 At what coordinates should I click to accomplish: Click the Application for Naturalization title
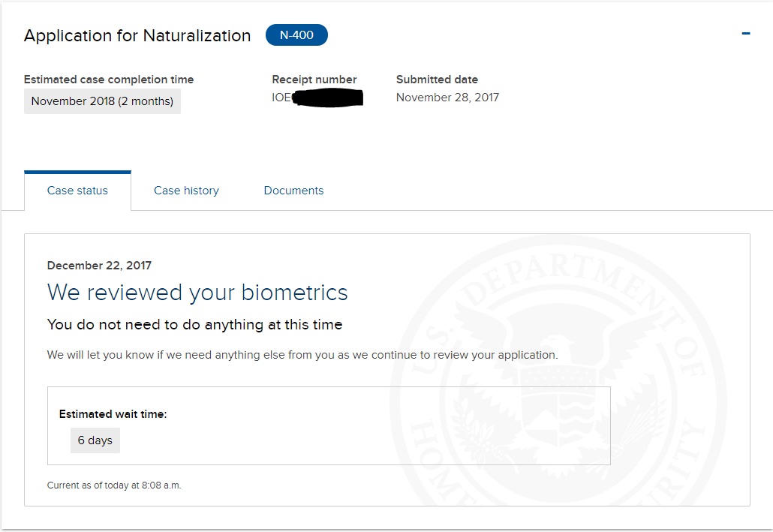(137, 35)
